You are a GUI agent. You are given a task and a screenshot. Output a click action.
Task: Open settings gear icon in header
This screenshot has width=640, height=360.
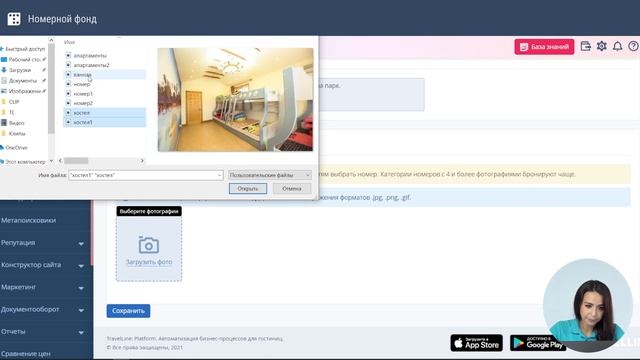[x=602, y=46]
